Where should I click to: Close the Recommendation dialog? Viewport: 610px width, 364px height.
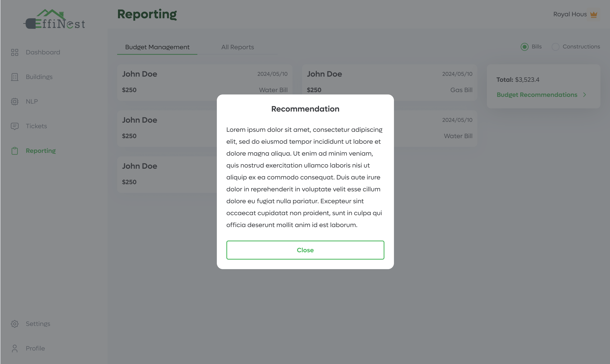coord(305,250)
